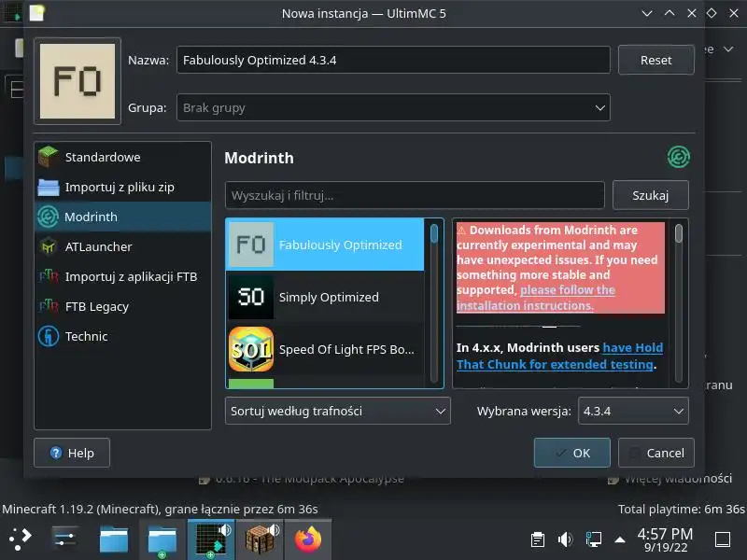Screen dimensions: 747x560
Task: Click the Technic logo icon
Action: click(x=49, y=336)
